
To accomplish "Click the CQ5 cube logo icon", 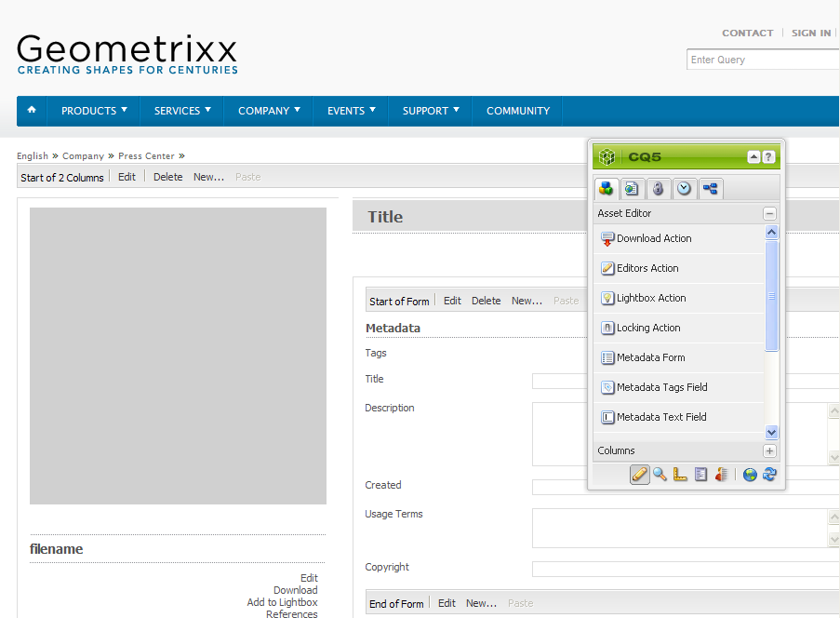I will coord(607,157).
